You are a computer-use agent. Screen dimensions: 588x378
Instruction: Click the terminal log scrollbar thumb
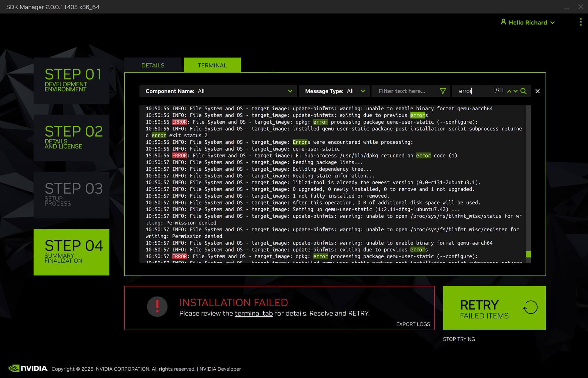point(528,254)
